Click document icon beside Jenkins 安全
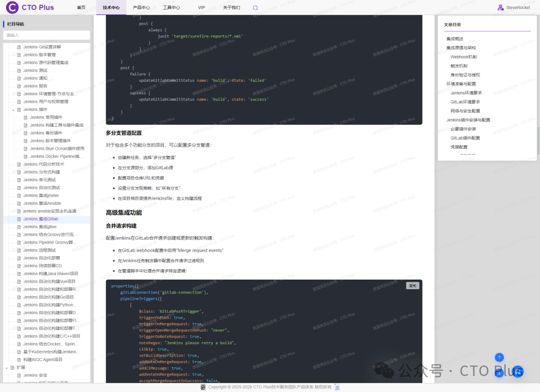This screenshot has height=392, width=540. coord(19,376)
